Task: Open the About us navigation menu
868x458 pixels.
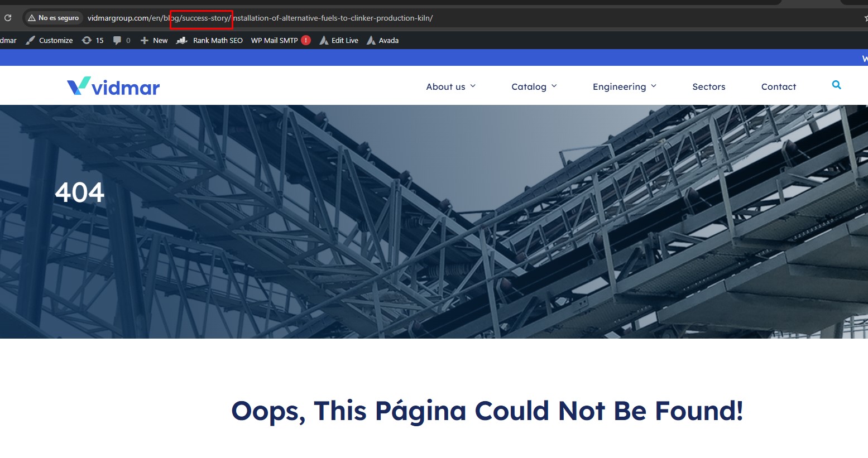Action: coord(445,86)
